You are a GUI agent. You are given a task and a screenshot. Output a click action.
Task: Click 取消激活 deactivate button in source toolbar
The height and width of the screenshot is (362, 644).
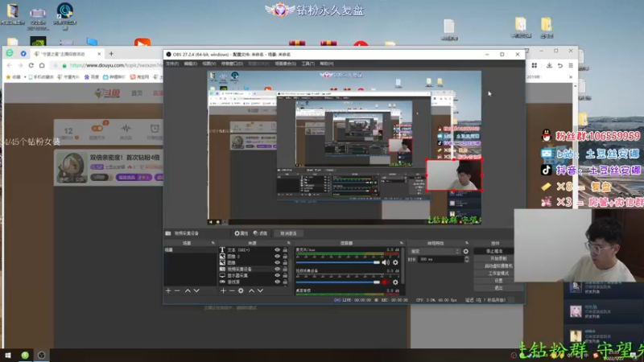click(x=288, y=233)
